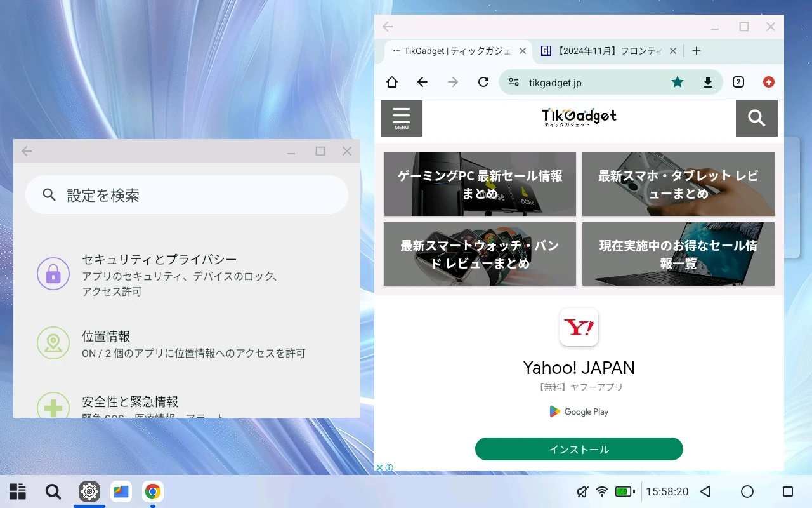This screenshot has width=812, height=508.
Task: Click the インストール button
Action: (x=579, y=449)
